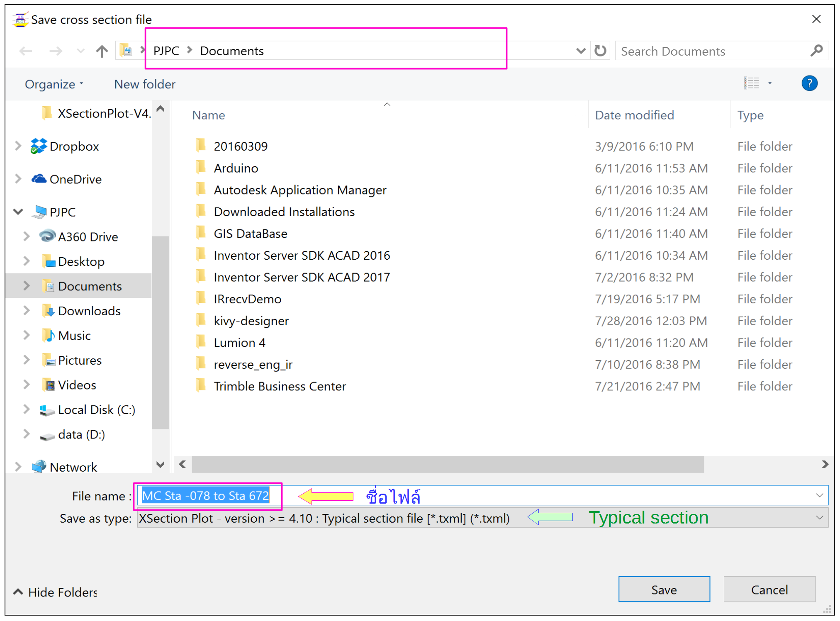This screenshot has height=621, width=840.
Task: Navigate up one level with the up arrow
Action: (101, 51)
